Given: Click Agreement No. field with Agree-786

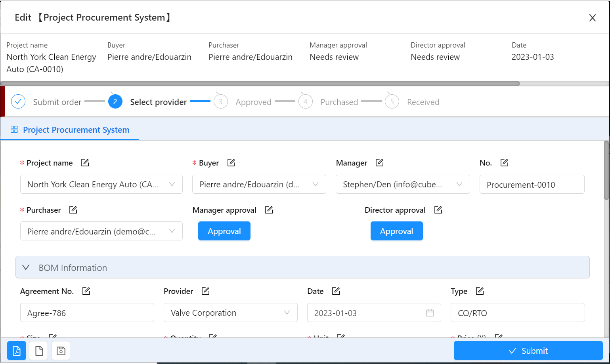Looking at the screenshot, I should coord(87,313).
